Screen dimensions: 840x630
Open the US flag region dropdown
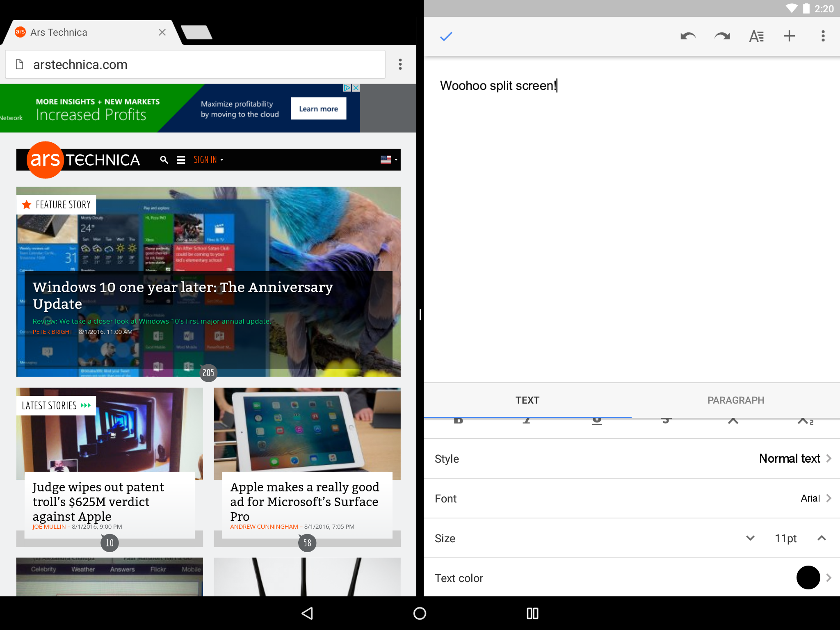click(x=389, y=160)
